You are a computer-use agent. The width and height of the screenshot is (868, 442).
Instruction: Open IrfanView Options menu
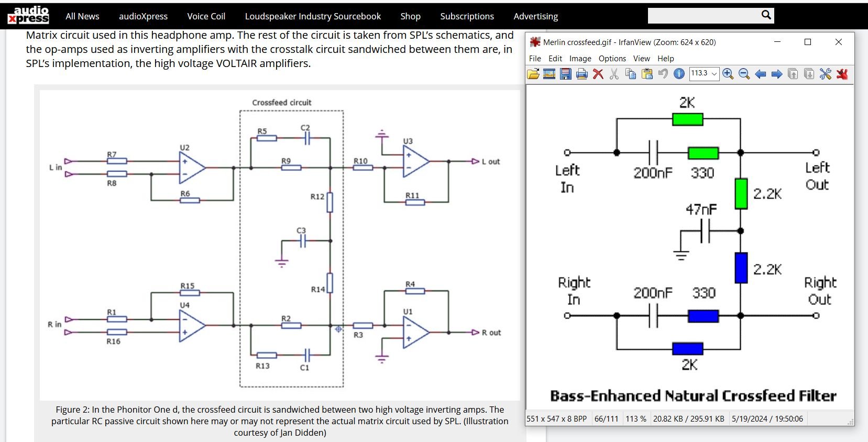[612, 59]
